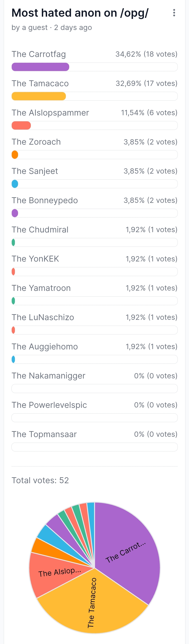Open the three-dot poll options menu
This screenshot has width=189, height=644.
pyautogui.click(x=174, y=13)
